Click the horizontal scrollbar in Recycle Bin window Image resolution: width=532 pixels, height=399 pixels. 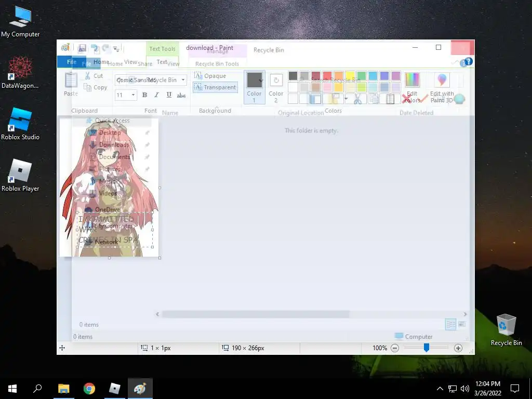coord(256,314)
